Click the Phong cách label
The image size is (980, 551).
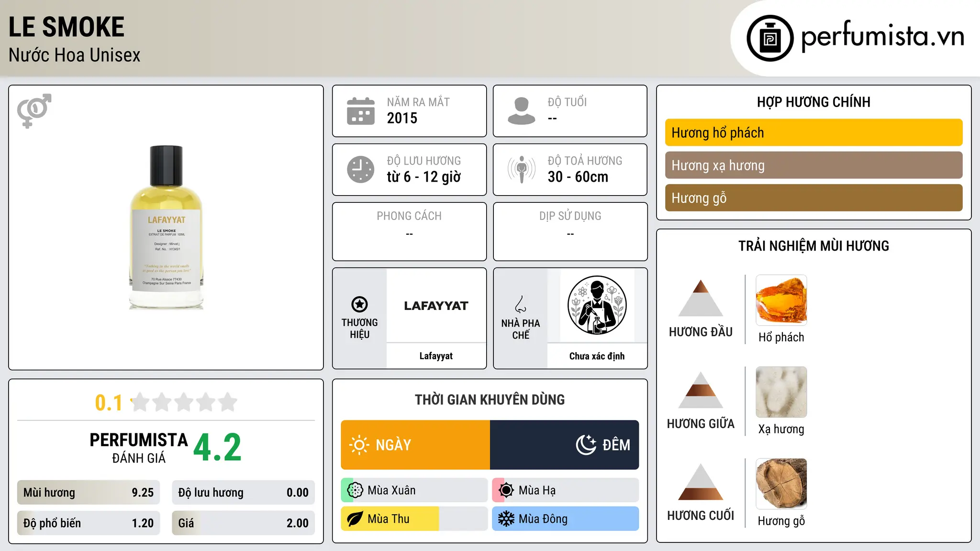(x=409, y=216)
